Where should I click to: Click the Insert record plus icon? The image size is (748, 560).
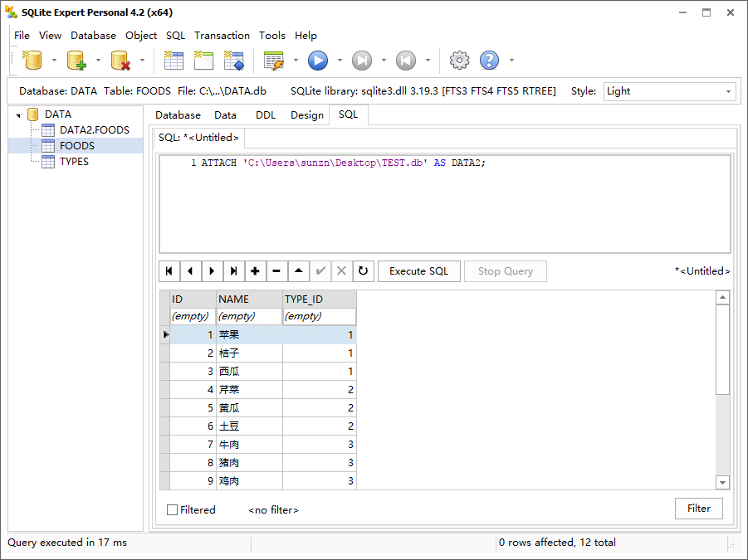point(255,271)
